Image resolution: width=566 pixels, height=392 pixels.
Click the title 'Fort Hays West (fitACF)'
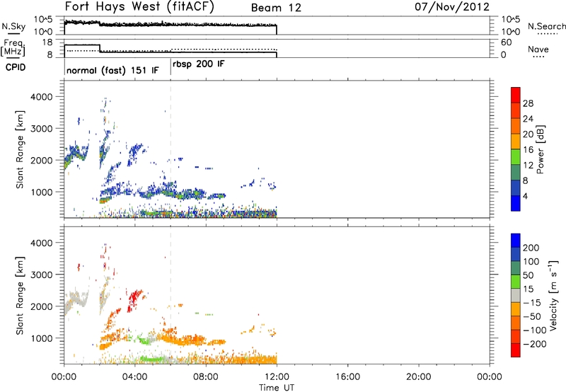[x=139, y=7]
